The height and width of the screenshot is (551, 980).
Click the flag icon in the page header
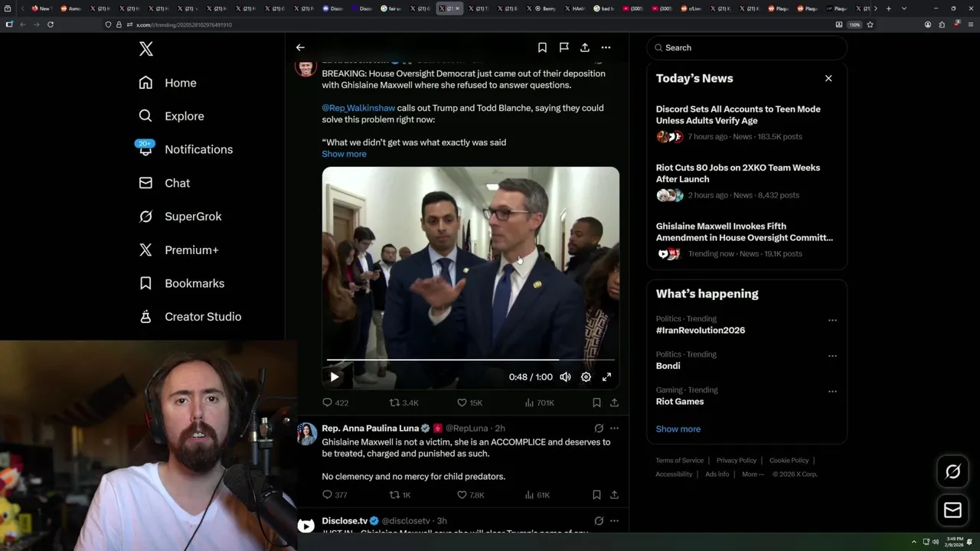[563, 47]
